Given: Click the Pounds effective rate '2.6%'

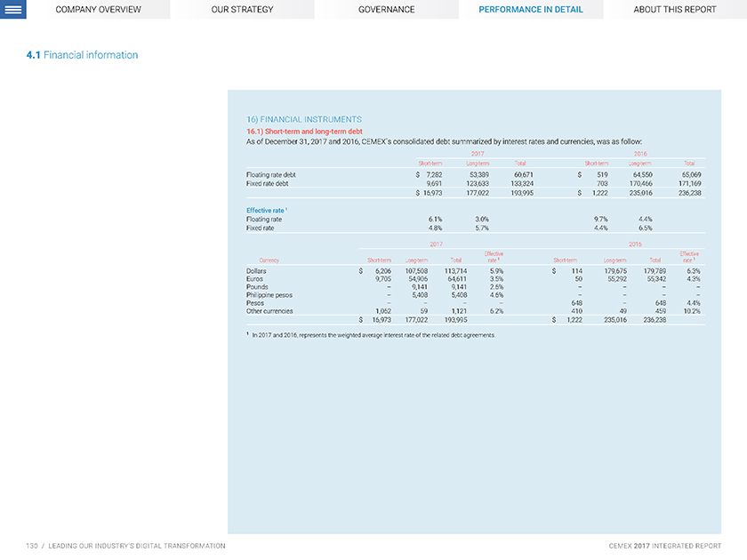Looking at the screenshot, I should tap(496, 287).
